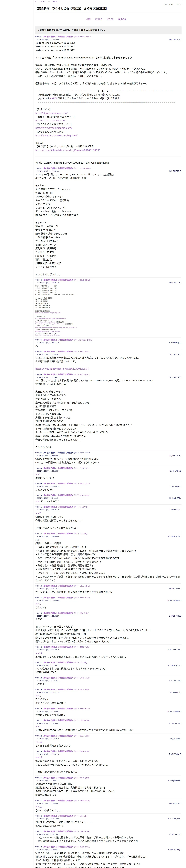Open the トップページ breadcrumb link
This screenshot has height=868, width=186.
click(x=41, y=2)
